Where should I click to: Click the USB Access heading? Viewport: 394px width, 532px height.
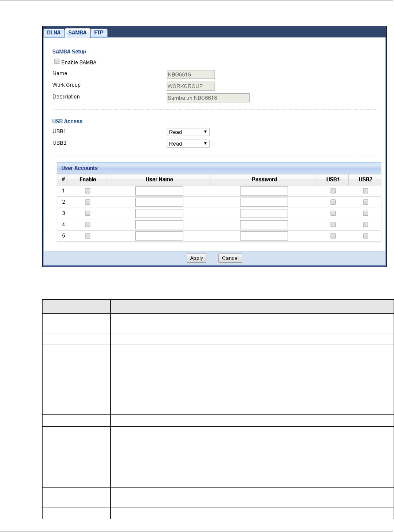point(67,121)
